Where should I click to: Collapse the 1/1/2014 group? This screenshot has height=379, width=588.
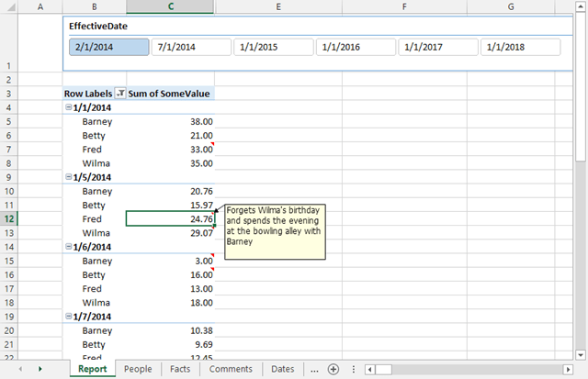click(69, 107)
